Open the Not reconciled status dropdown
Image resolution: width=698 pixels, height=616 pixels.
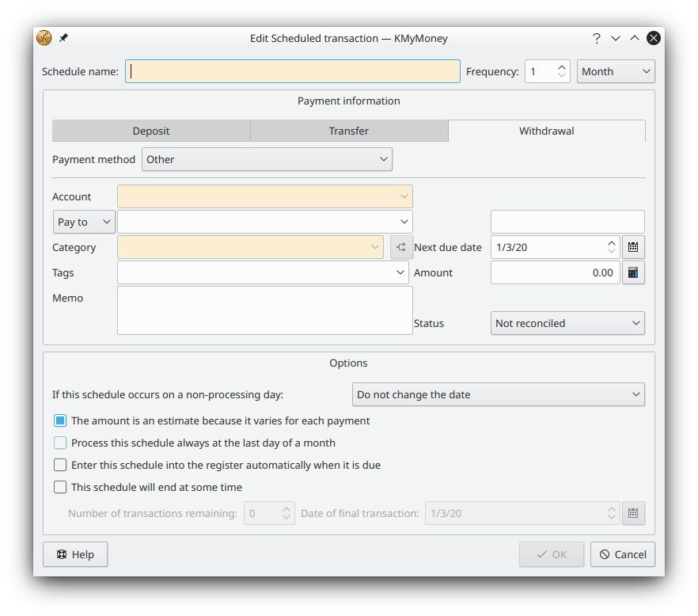(x=567, y=323)
